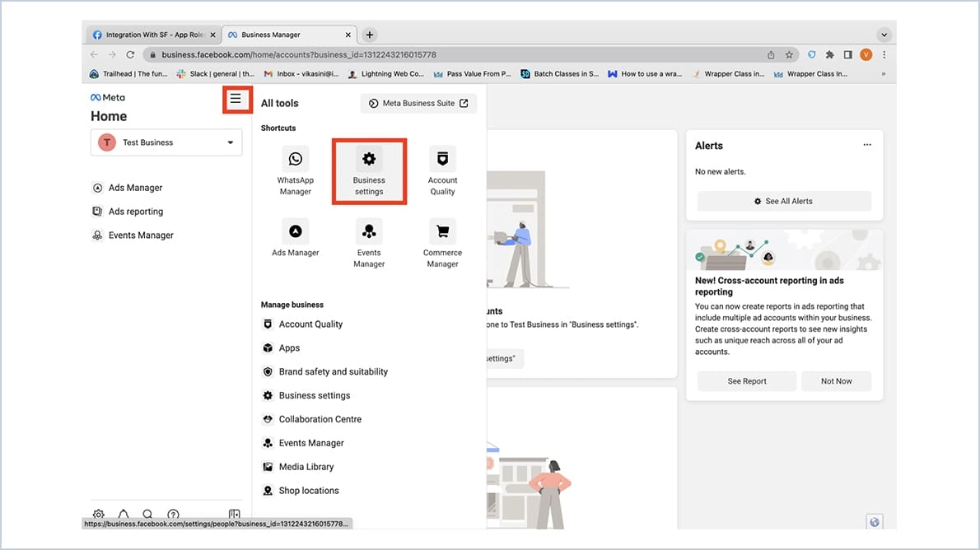The height and width of the screenshot is (550, 980).
Task: Go forward in browser history
Action: 113,55
